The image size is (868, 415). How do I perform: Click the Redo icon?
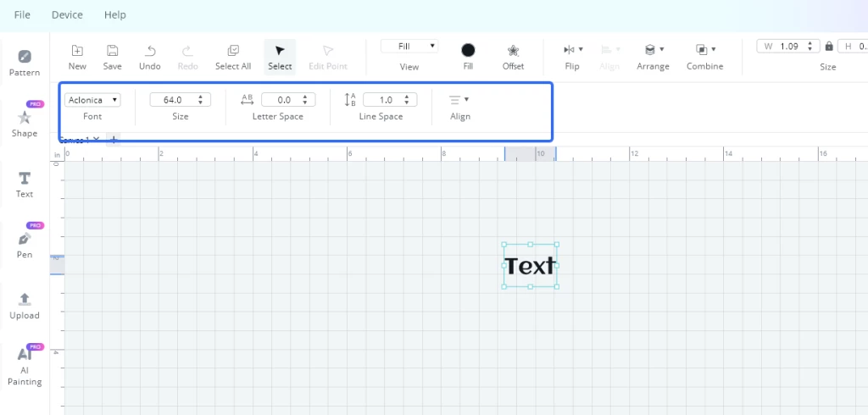click(187, 51)
